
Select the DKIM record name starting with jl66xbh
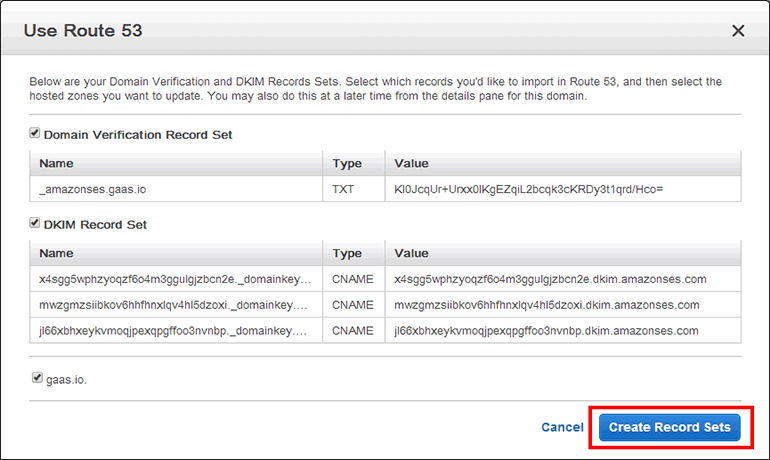(175, 330)
